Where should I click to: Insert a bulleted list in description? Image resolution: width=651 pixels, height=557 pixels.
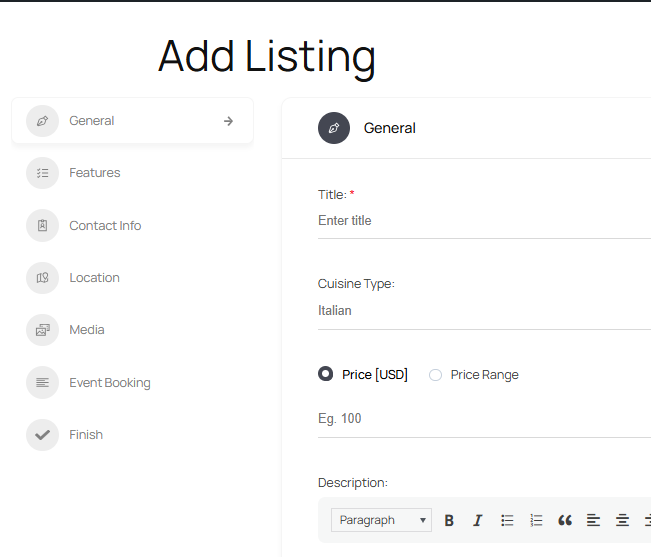coord(507,520)
